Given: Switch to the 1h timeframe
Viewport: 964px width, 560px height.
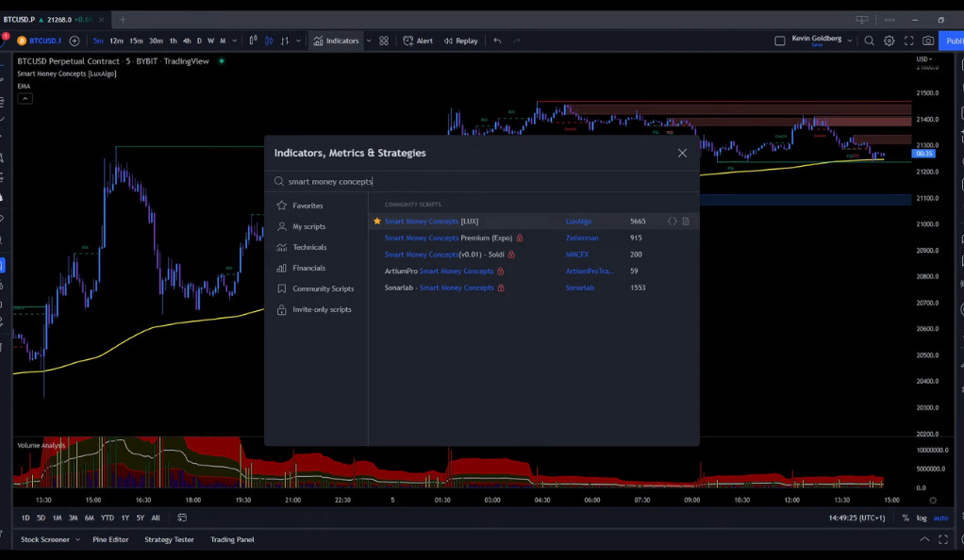Looking at the screenshot, I should (x=173, y=41).
